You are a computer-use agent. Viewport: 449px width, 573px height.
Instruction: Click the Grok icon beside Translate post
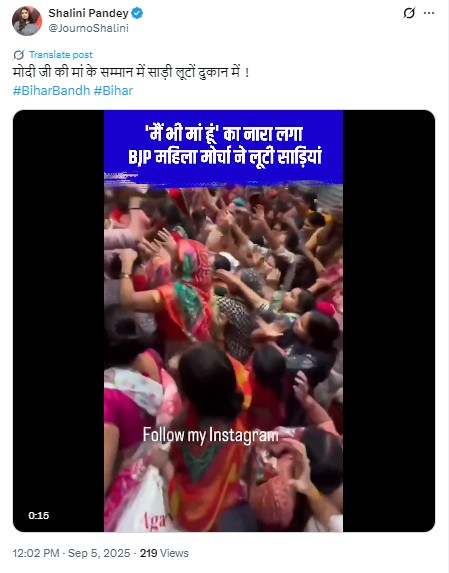coord(18,55)
